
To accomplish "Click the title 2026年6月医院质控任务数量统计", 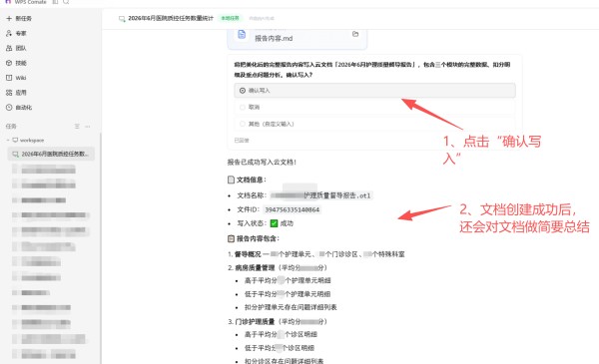I will pyautogui.click(x=171, y=18).
